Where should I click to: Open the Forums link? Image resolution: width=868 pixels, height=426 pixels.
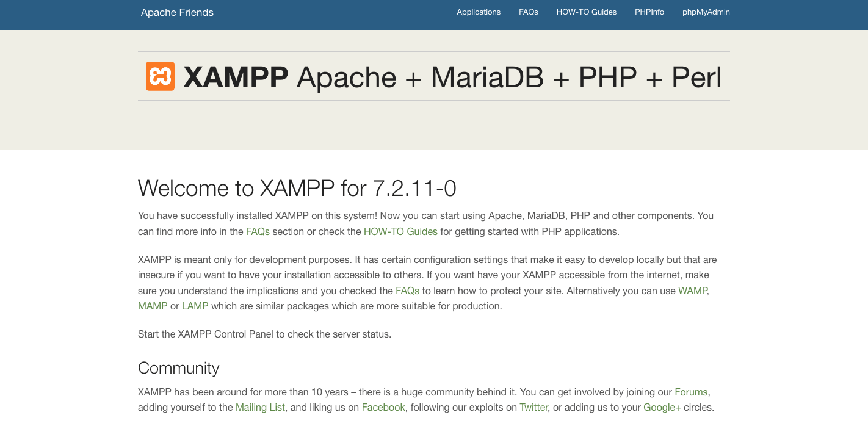[x=691, y=392]
